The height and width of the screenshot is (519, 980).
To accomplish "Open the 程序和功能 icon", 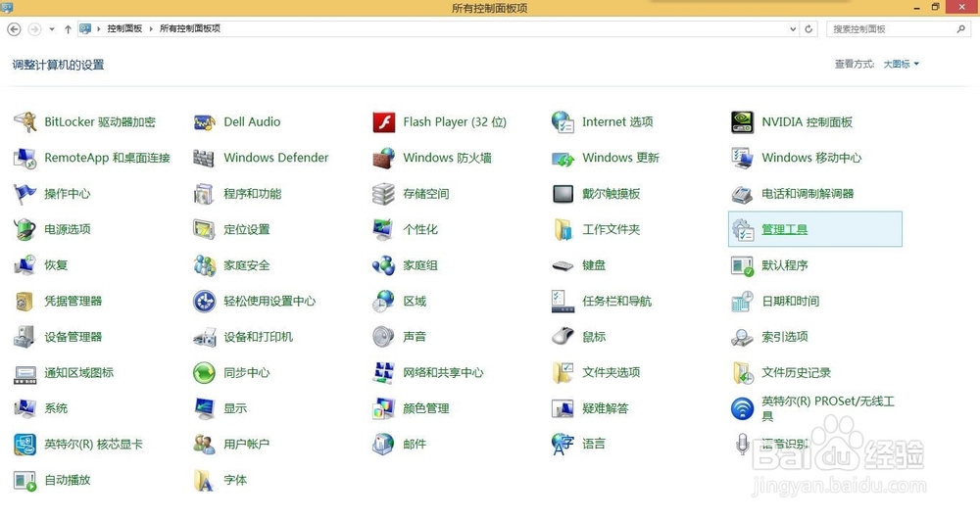I will tap(205, 194).
